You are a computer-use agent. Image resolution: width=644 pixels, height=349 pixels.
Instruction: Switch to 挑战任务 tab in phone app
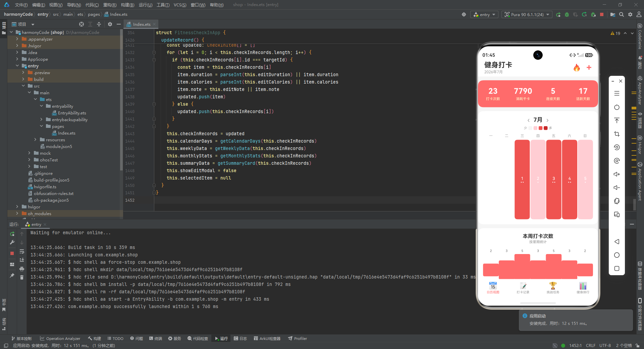(x=553, y=288)
